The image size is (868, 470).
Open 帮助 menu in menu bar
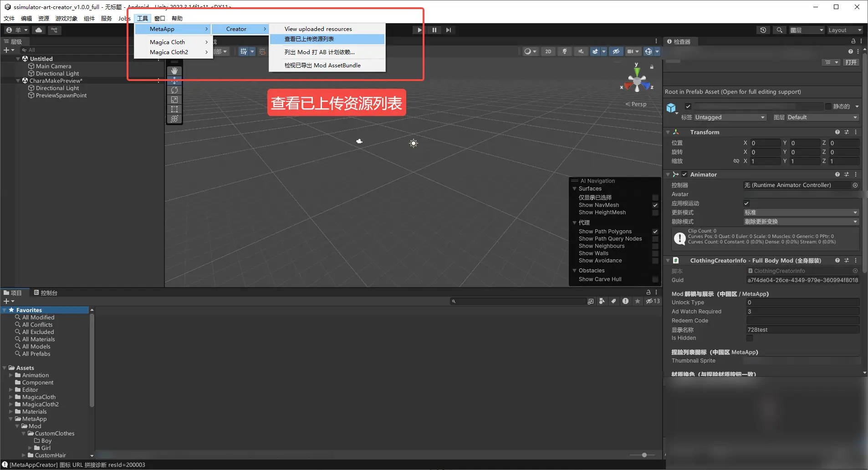[x=177, y=18]
